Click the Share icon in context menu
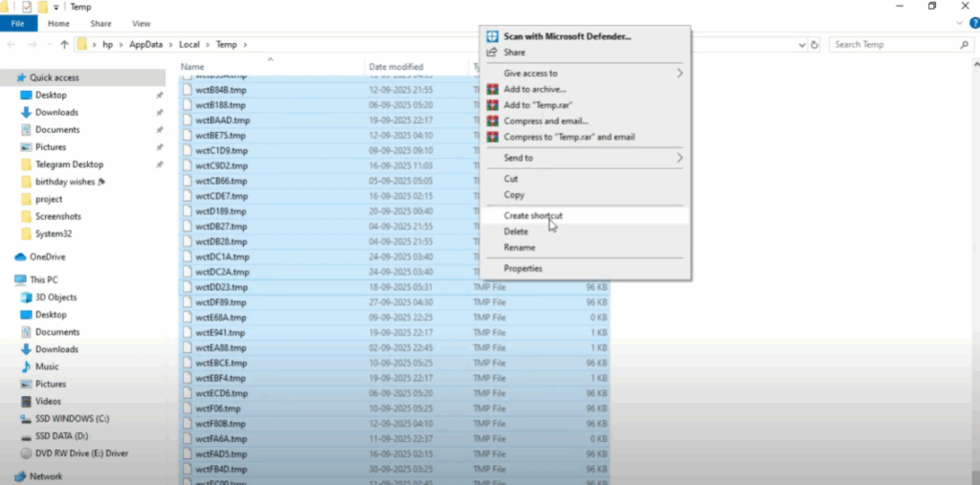 492,53
